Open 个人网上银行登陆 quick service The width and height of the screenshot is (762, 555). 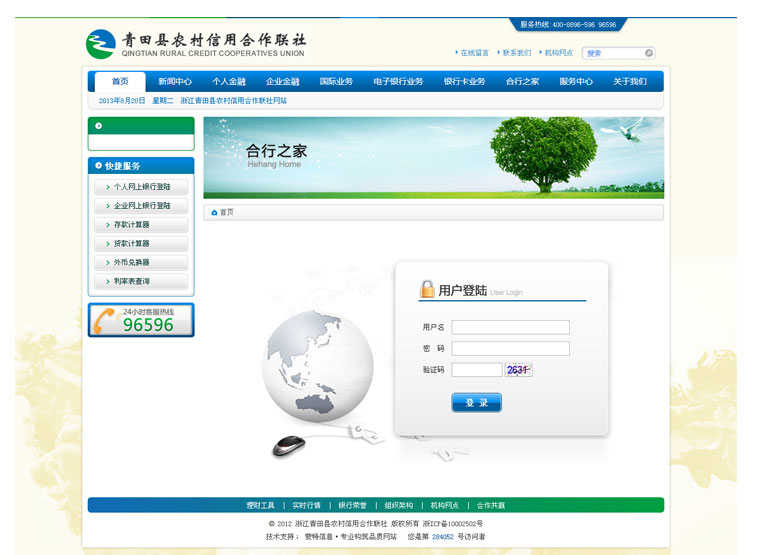click(x=141, y=187)
